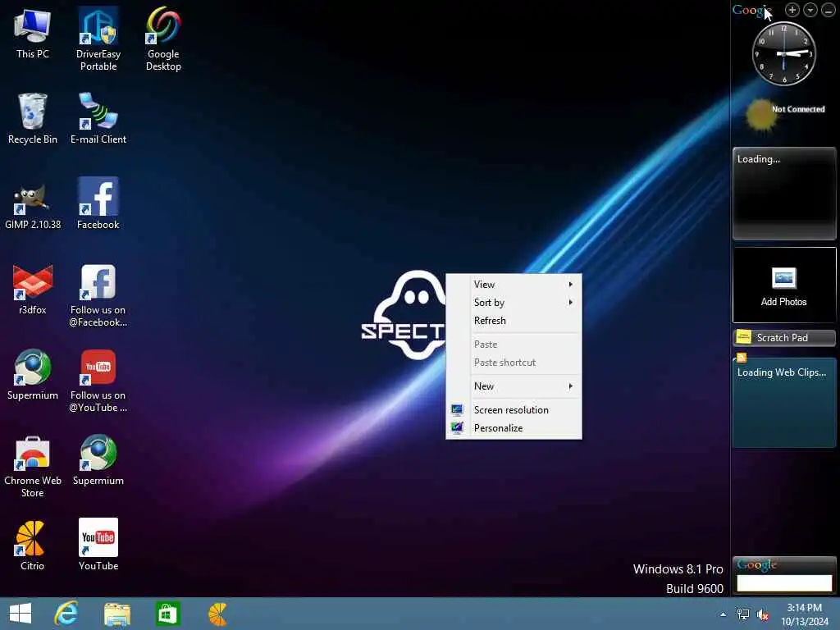The width and height of the screenshot is (840, 630).
Task: Choose Screen resolution from context menu
Action: [x=514, y=410]
